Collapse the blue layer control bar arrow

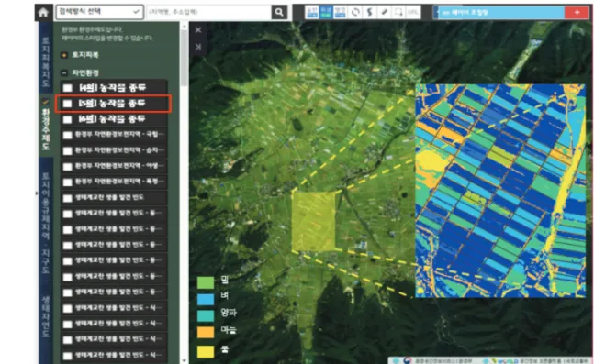tap(436, 12)
